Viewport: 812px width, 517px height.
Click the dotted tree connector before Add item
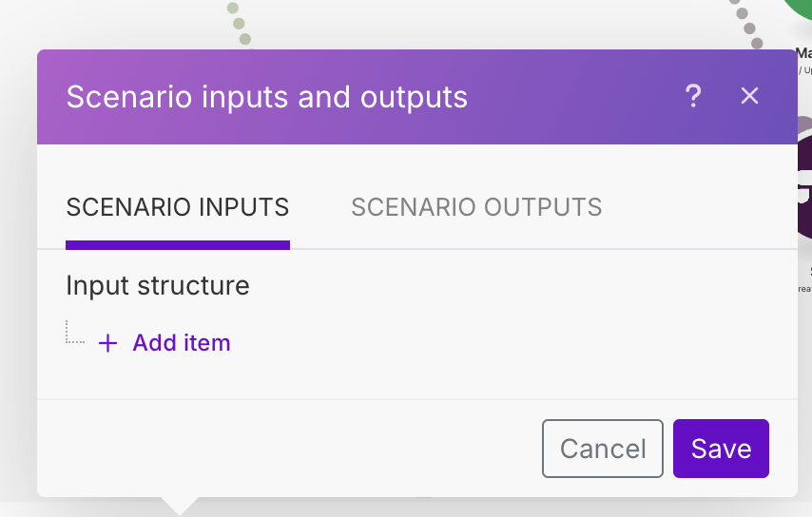click(74, 335)
